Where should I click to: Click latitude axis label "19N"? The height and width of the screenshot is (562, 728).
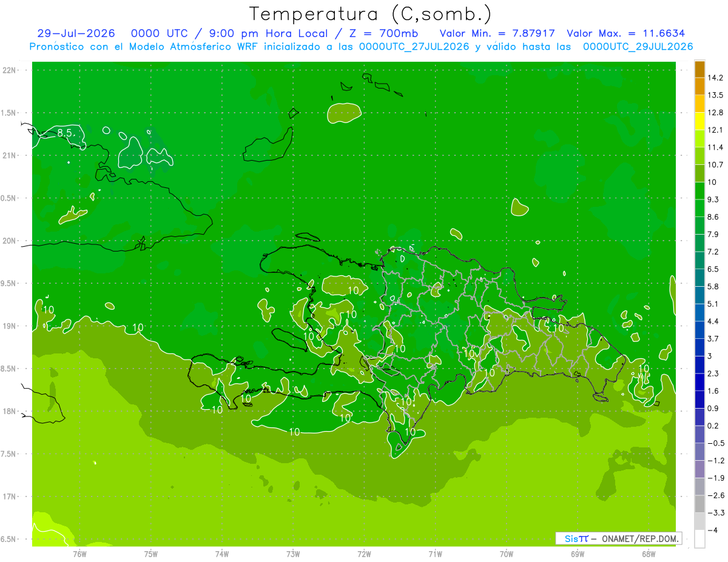coord(10,326)
